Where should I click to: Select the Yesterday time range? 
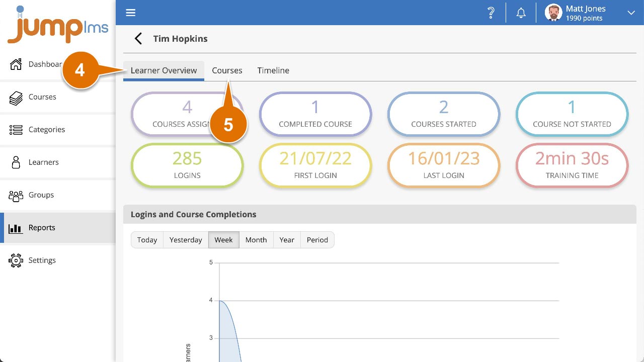click(186, 240)
